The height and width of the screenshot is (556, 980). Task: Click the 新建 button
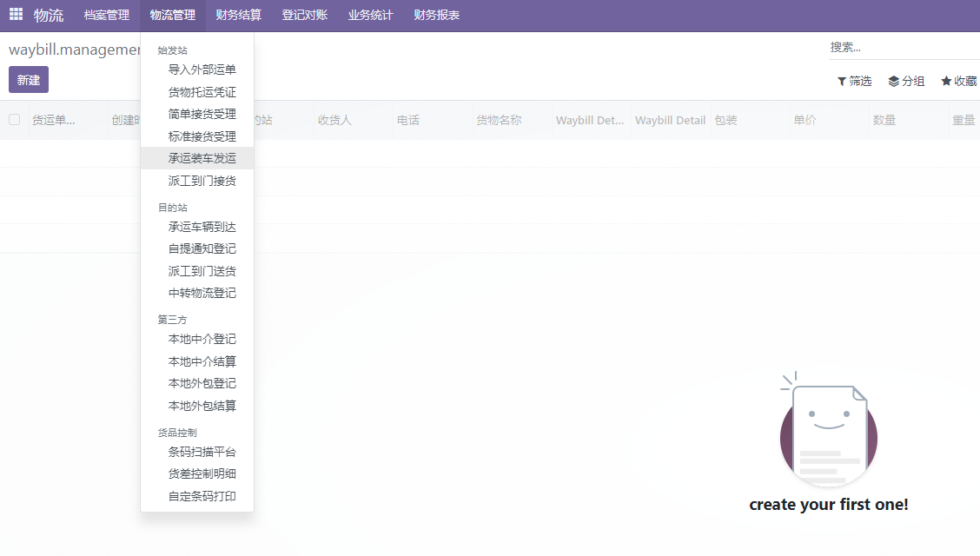29,80
